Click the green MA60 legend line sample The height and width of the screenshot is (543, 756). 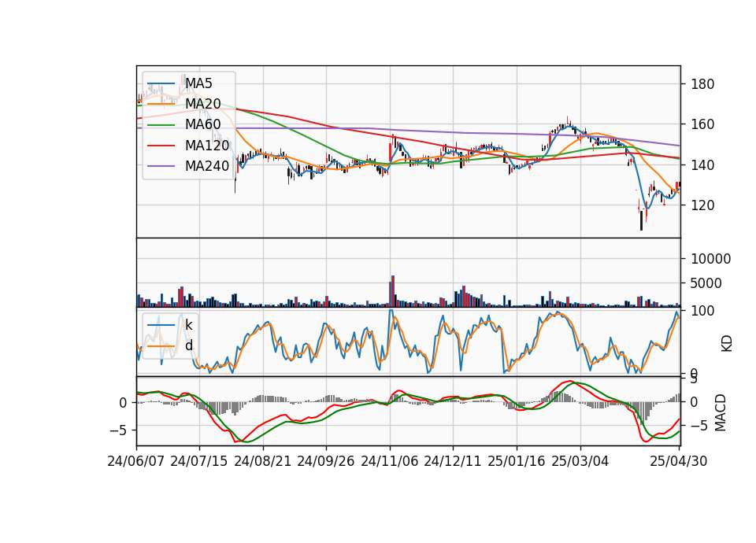coord(161,125)
